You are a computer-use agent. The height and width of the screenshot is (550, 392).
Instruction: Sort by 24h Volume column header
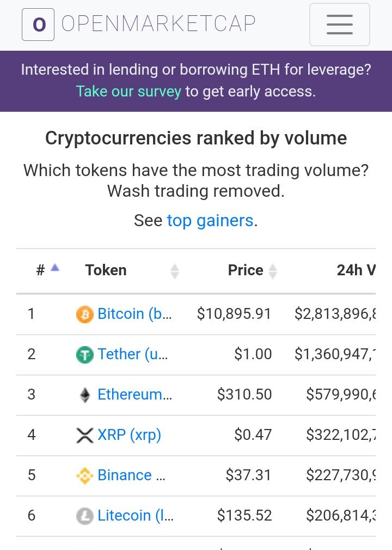coord(356,270)
